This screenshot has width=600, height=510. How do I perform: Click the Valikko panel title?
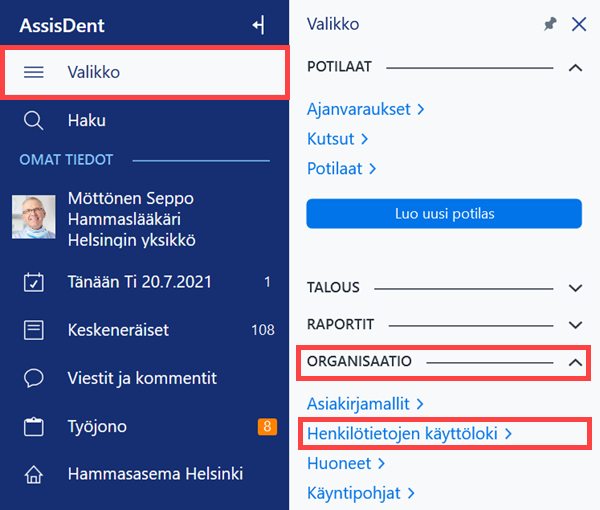[x=333, y=24]
